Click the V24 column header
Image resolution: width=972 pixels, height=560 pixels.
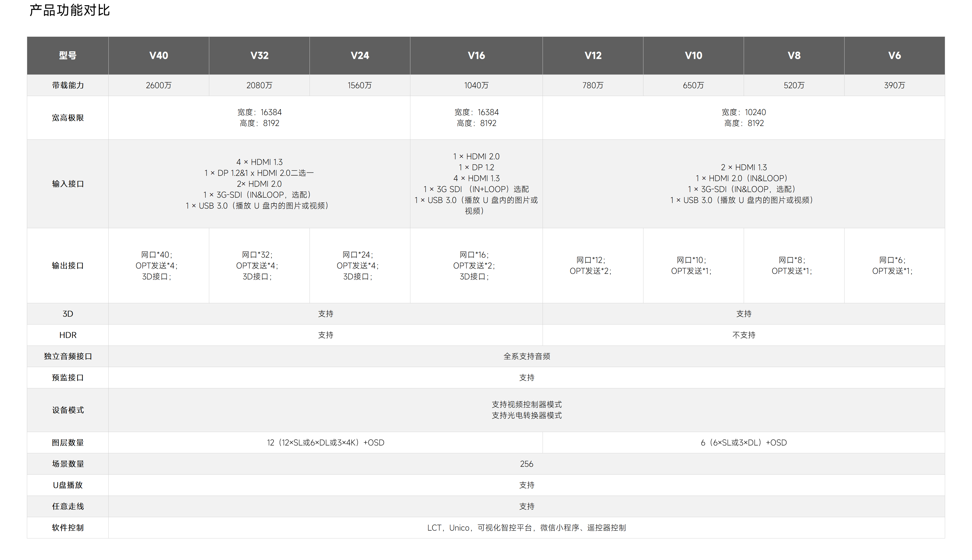(360, 55)
